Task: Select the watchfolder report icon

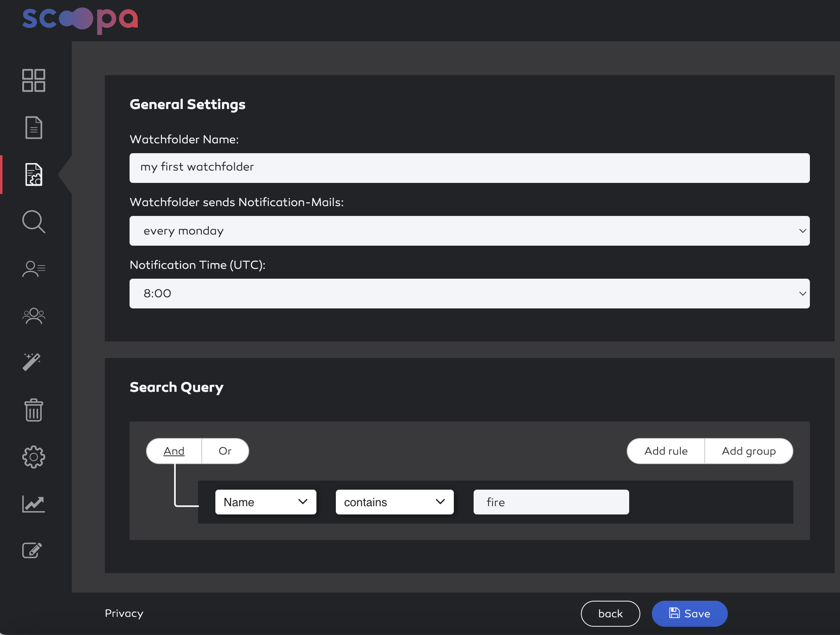Action: [34, 173]
